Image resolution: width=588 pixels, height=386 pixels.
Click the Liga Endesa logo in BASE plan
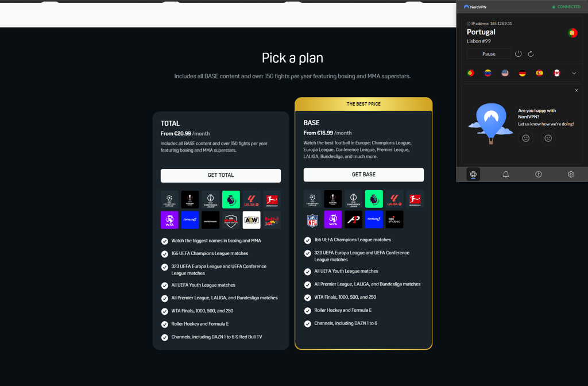point(394,219)
